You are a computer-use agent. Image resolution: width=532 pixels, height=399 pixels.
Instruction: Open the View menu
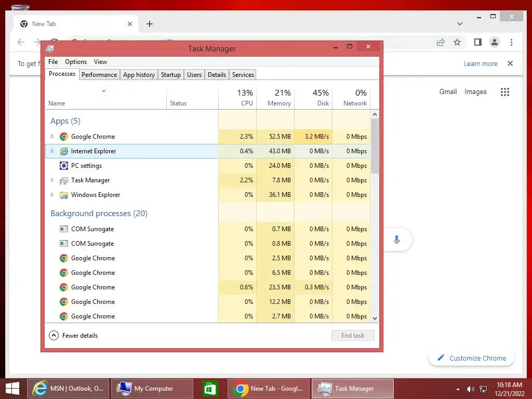(x=100, y=62)
